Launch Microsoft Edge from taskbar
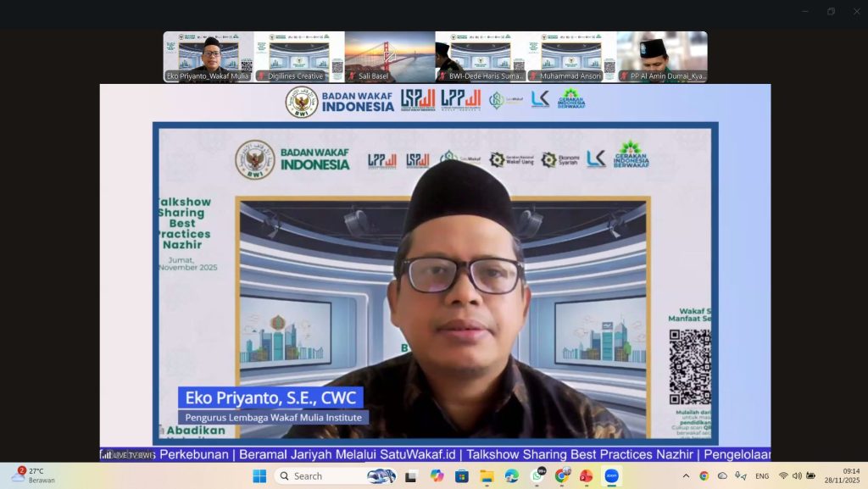 pos(512,476)
